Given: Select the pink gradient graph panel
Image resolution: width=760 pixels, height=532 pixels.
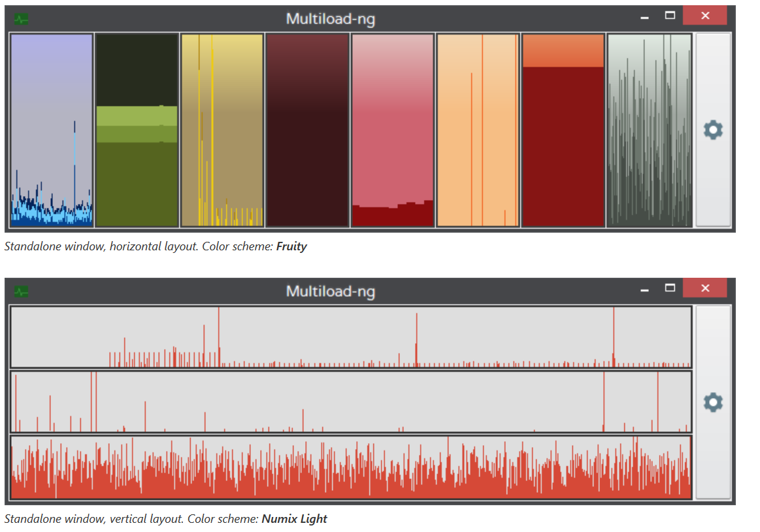Looking at the screenshot, I should (x=392, y=130).
